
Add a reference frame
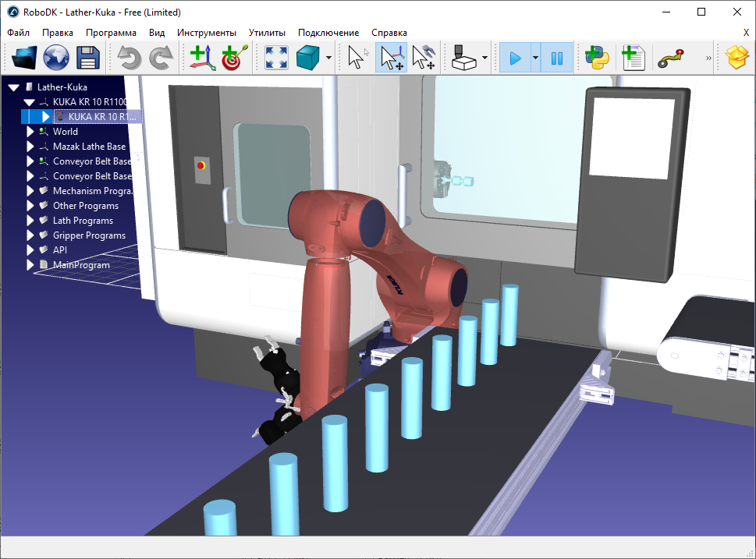pyautogui.click(x=203, y=58)
